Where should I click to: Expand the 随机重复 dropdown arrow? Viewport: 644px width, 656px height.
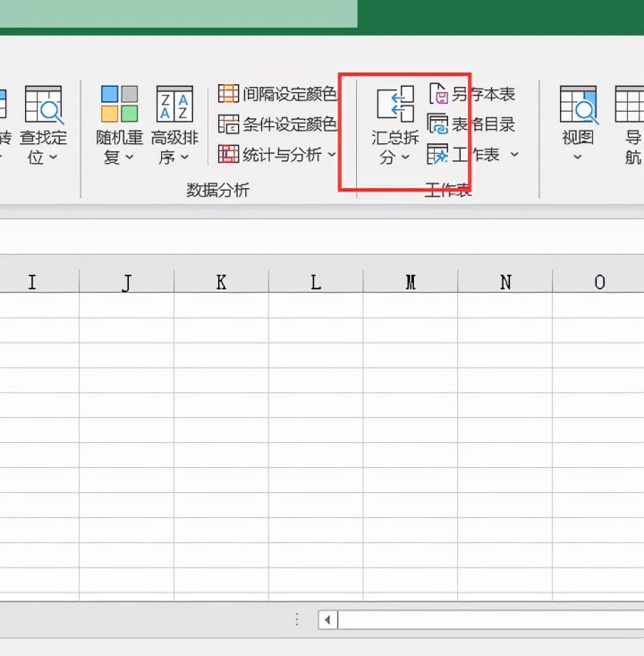coord(130,158)
